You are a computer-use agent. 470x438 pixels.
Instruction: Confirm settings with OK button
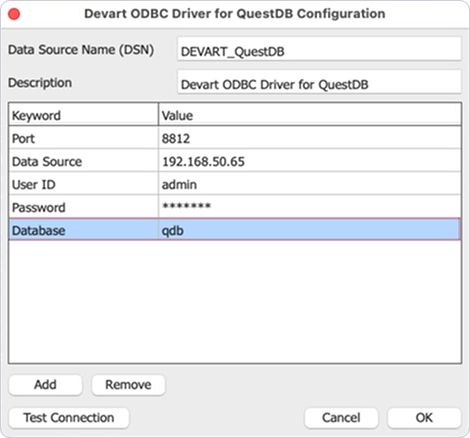click(x=424, y=418)
